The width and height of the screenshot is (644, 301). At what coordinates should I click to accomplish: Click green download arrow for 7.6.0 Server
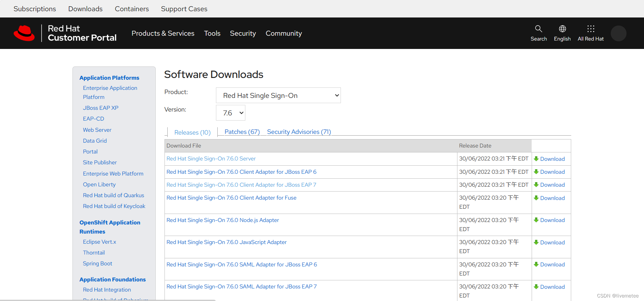click(x=536, y=159)
